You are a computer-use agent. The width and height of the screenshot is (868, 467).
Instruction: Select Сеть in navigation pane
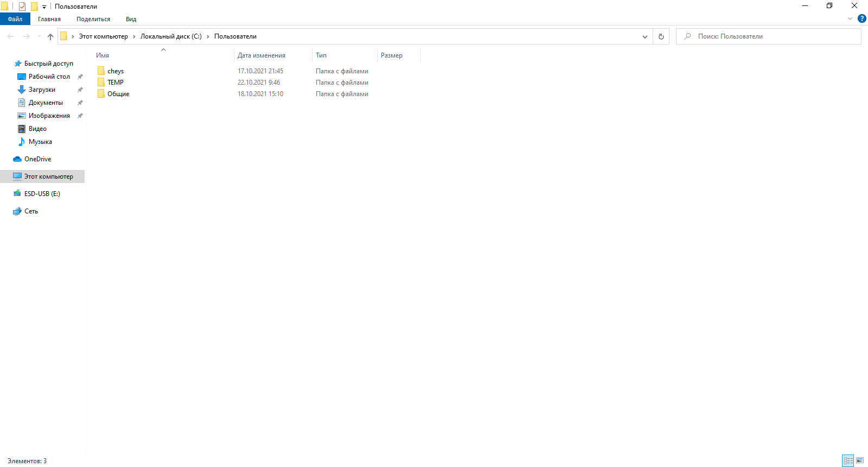pyautogui.click(x=31, y=211)
